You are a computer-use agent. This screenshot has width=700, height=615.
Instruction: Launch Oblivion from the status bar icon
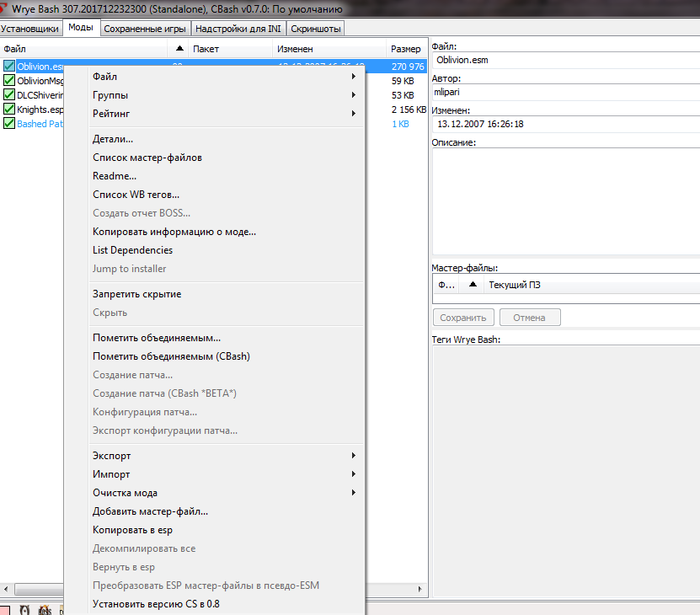[25, 610]
